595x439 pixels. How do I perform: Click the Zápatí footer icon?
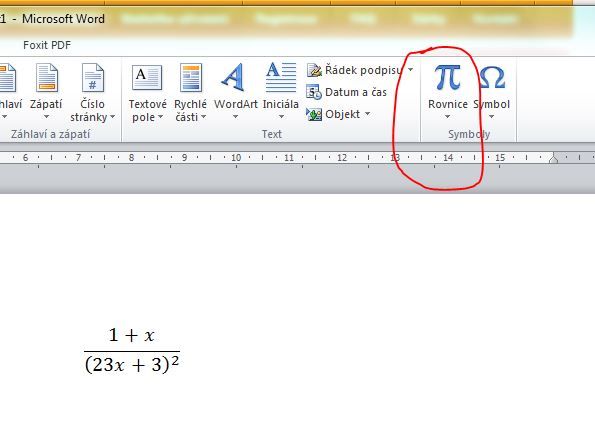click(47, 77)
